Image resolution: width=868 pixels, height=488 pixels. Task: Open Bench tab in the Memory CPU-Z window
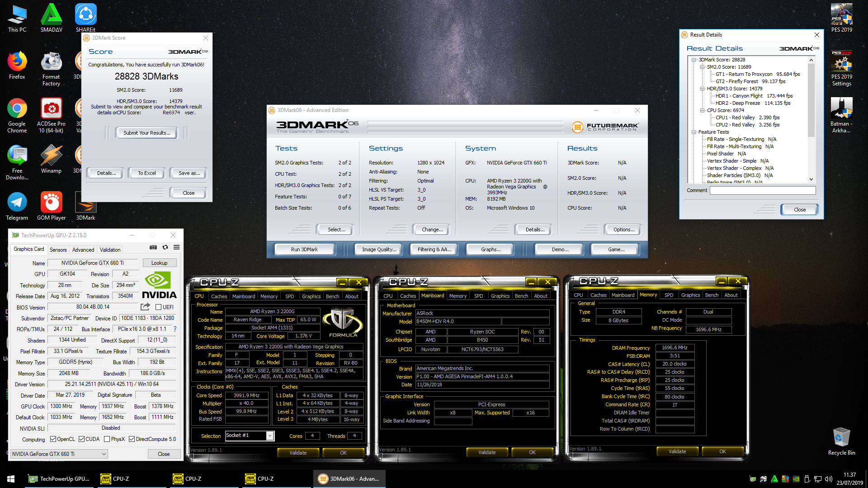coord(712,295)
